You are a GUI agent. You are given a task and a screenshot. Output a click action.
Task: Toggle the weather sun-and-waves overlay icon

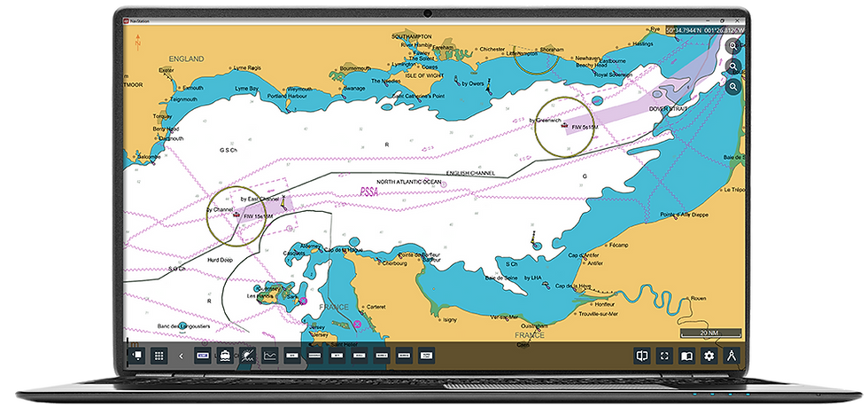[248, 356]
